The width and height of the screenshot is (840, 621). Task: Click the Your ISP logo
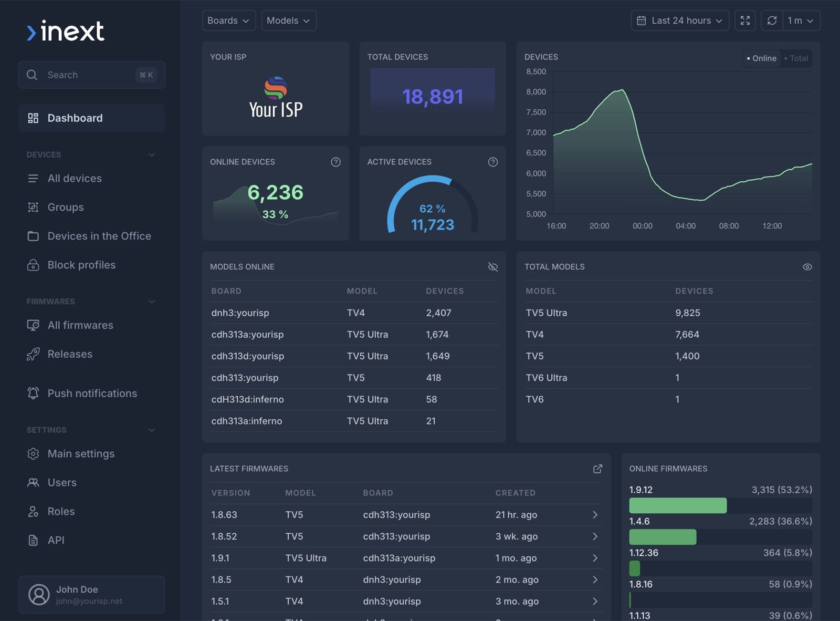pos(276,97)
